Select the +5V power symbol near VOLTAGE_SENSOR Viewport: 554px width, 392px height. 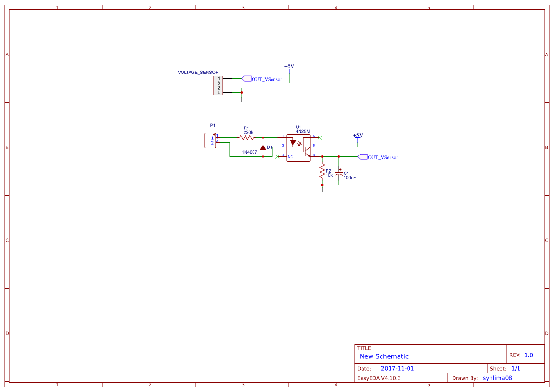point(289,67)
